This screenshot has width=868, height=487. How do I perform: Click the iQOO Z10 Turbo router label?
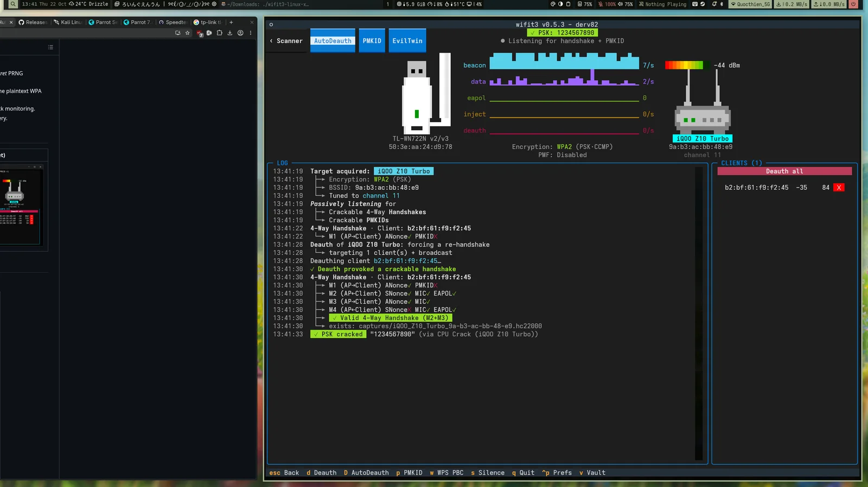tap(703, 139)
